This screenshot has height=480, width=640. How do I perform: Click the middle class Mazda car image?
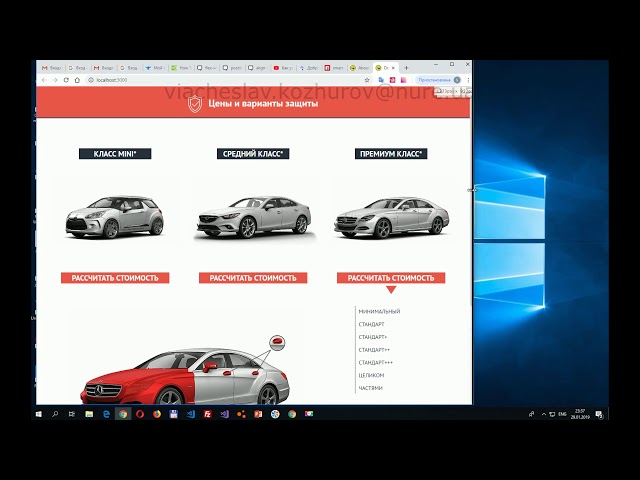click(253, 217)
